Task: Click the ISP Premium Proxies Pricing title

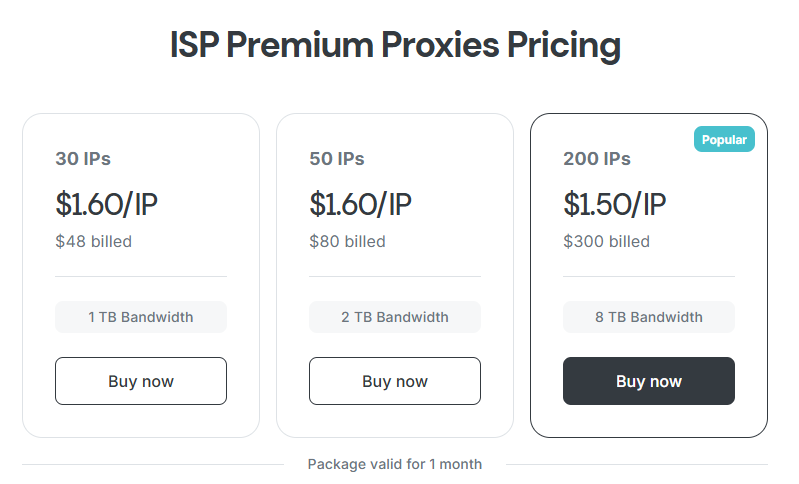Action: (x=395, y=45)
